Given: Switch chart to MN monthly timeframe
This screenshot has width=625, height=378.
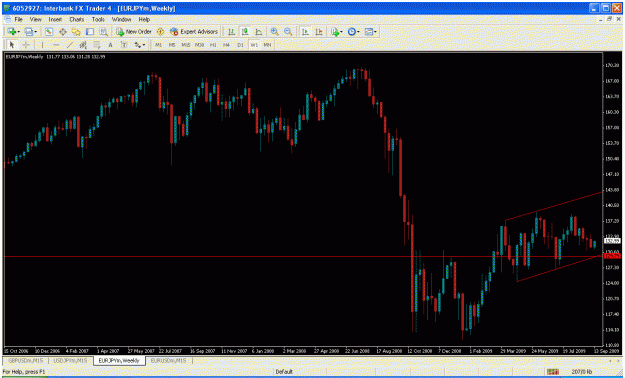Looking at the screenshot, I should click(x=267, y=45).
